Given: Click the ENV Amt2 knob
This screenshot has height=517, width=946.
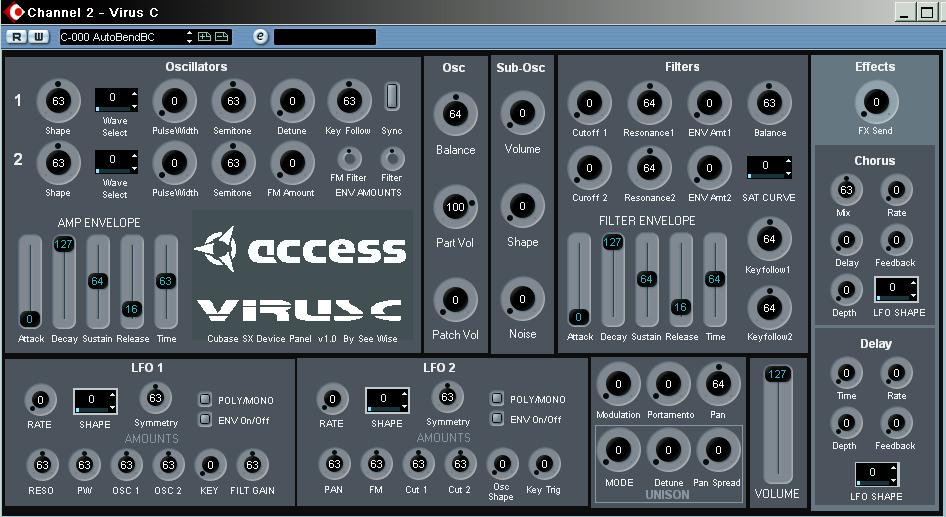Looking at the screenshot, I should pyautogui.click(x=710, y=168).
